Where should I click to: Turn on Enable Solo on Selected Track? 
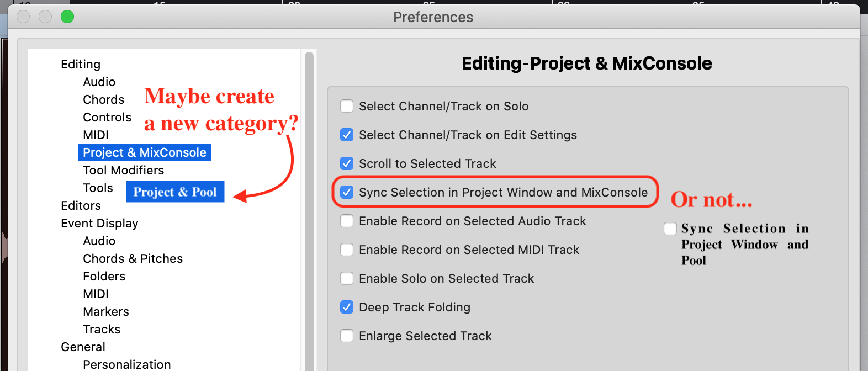(x=347, y=278)
